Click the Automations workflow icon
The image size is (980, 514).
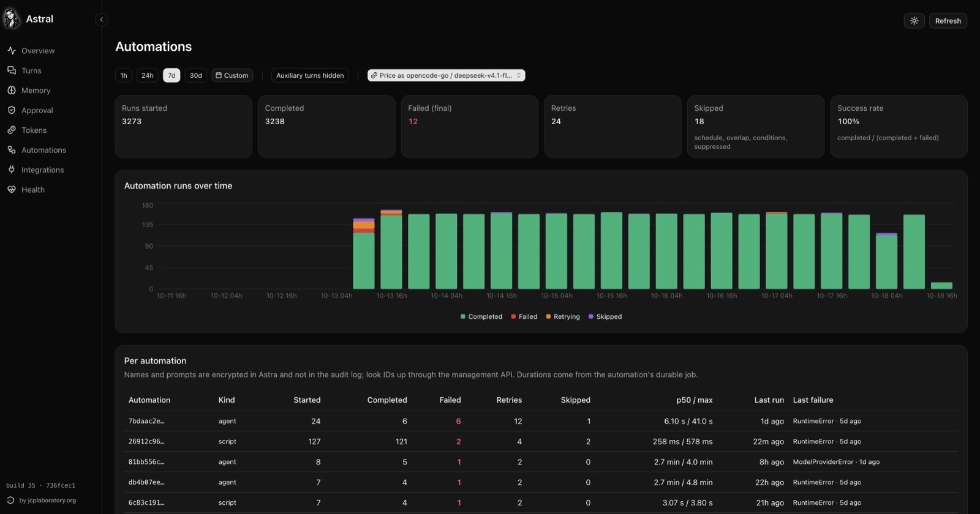pyautogui.click(x=12, y=150)
